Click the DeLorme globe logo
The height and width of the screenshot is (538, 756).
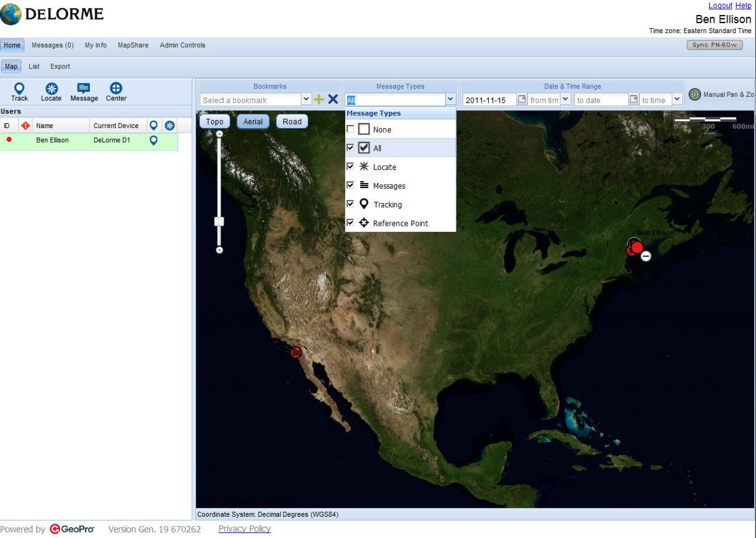click(11, 14)
